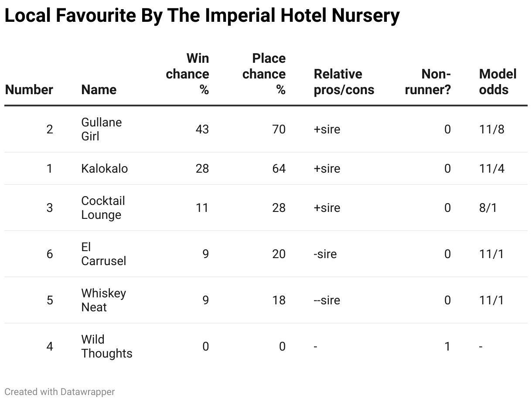Screen dimensions: 532x402
Task: Click the Non-runner? column header
Action: [428, 82]
